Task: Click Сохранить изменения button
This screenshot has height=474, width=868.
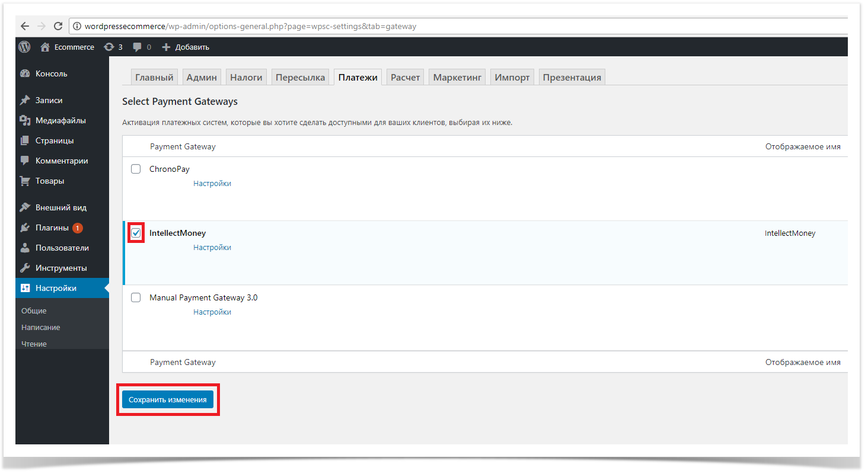Action: [x=167, y=400]
